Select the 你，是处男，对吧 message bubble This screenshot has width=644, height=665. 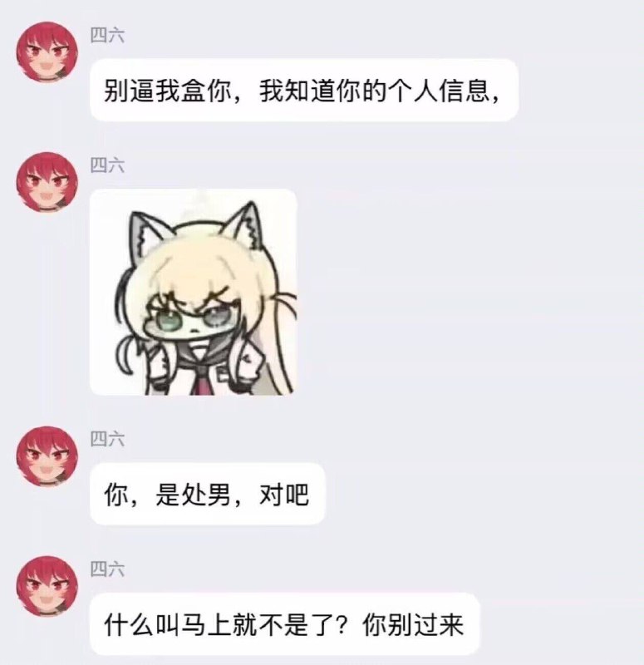pyautogui.click(x=207, y=494)
